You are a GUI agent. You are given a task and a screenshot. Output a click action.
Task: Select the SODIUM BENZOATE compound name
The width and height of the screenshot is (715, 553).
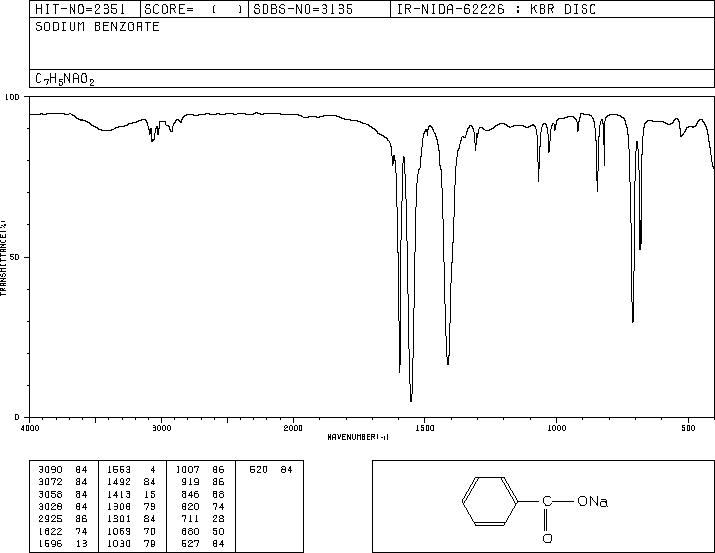coord(97,26)
